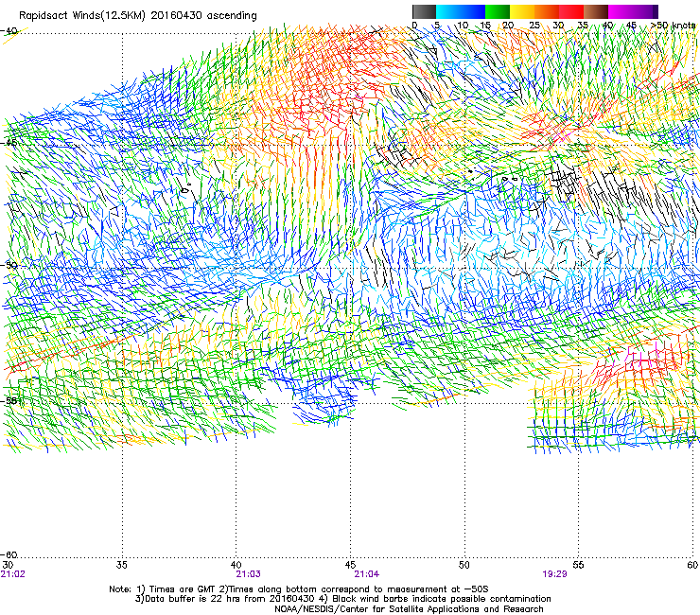Image resolution: width=700 pixels, height=615 pixels.
Task: Click the legend number '10'
Action: [x=463, y=26]
